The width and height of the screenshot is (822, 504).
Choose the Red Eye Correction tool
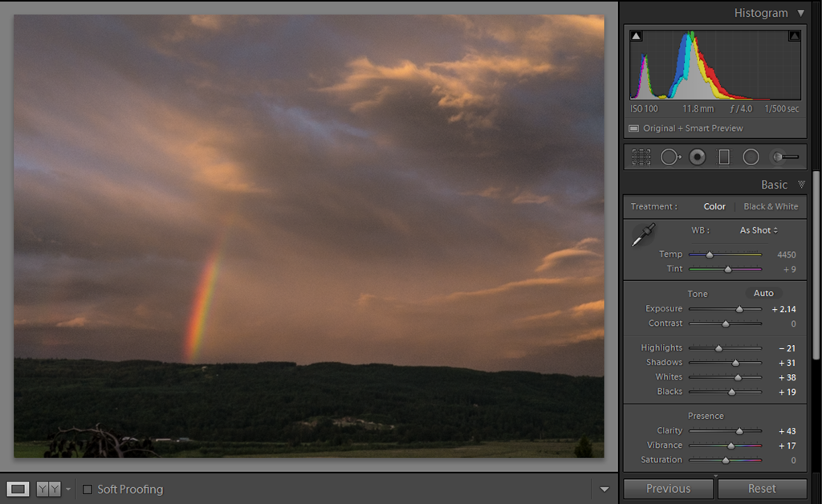[x=697, y=157]
